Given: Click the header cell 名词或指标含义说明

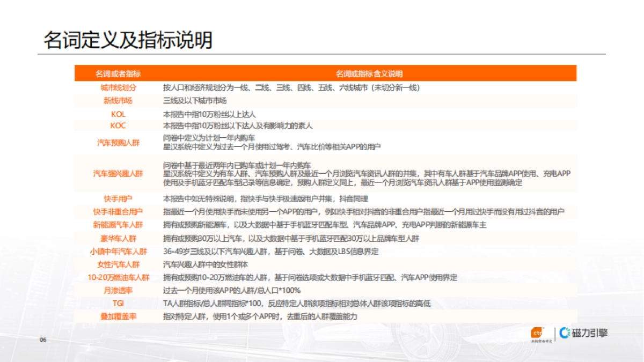Looking at the screenshot, I should pos(371,73).
